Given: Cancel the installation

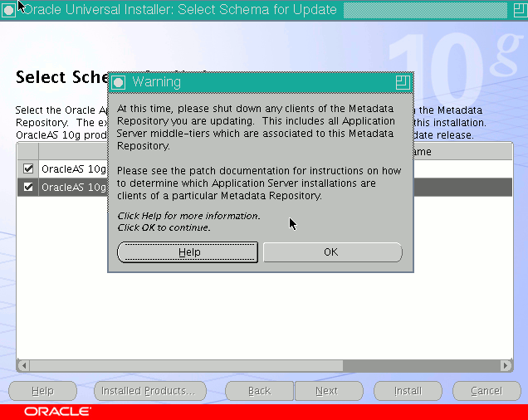Looking at the screenshot, I should 486,391.
